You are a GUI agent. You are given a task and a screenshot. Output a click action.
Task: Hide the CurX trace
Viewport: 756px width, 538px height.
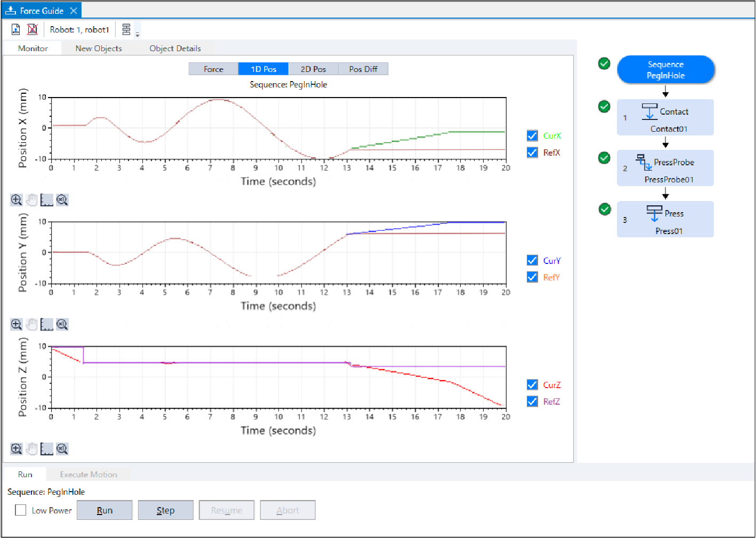(x=532, y=135)
